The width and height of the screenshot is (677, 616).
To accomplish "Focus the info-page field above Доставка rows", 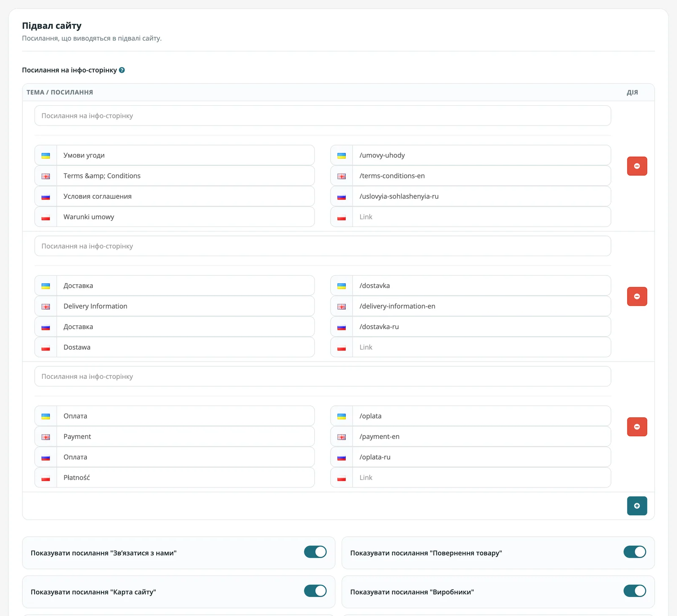I will point(322,246).
